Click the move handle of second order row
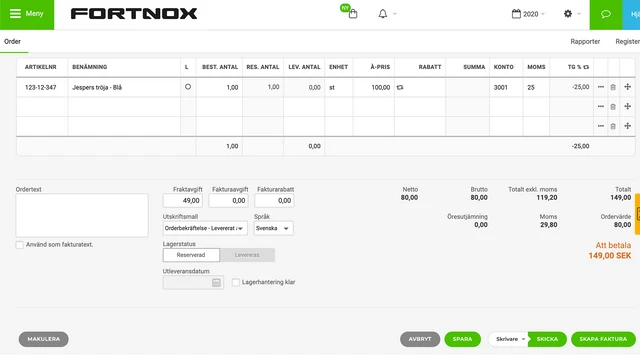 627,106
